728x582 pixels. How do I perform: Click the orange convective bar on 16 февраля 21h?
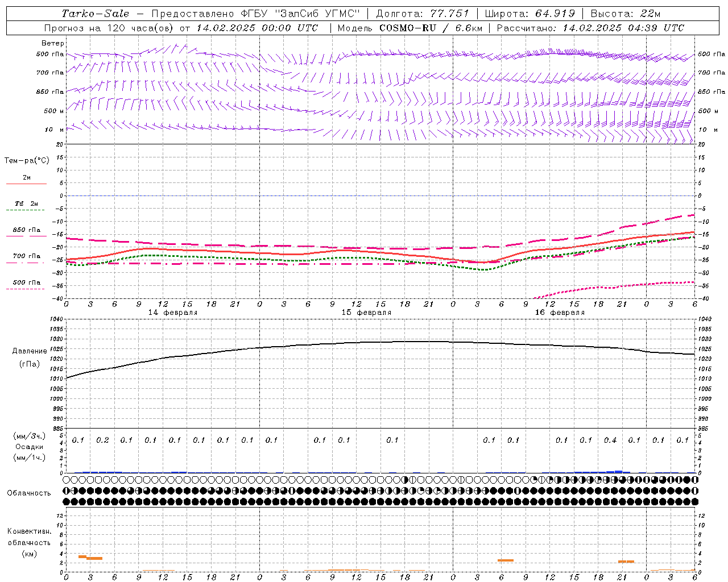[626, 562]
